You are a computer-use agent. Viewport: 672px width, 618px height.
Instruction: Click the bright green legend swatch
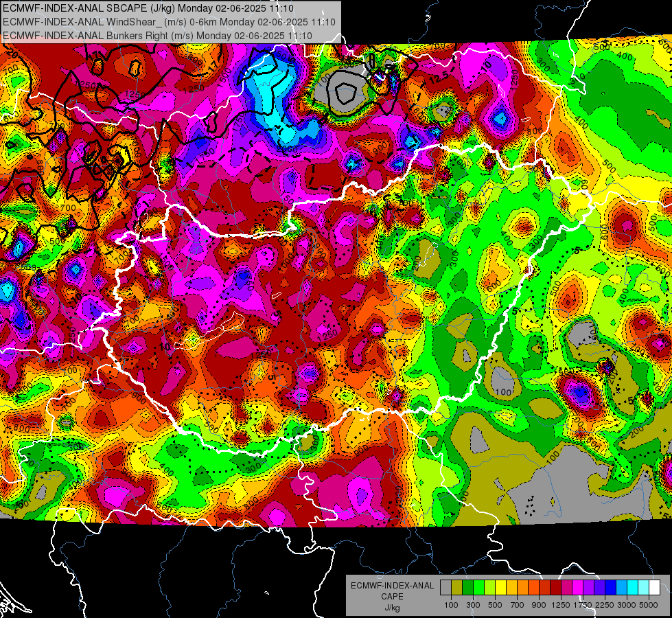(x=478, y=587)
